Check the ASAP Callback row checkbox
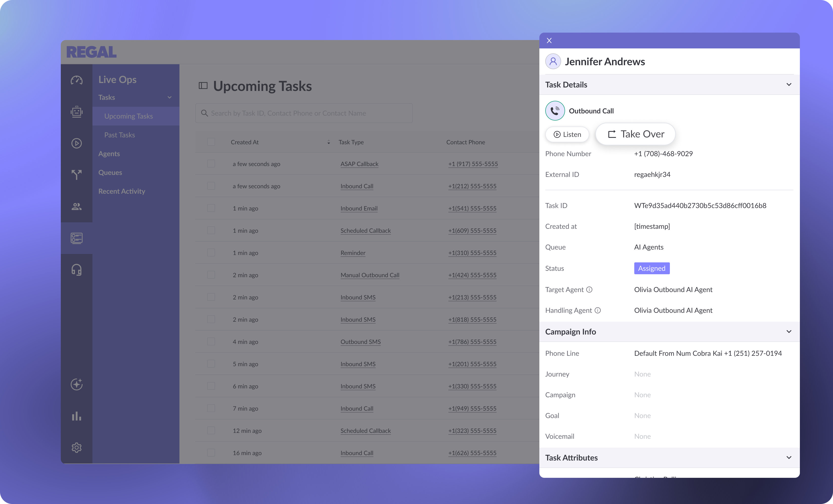833x504 pixels. pyautogui.click(x=211, y=164)
